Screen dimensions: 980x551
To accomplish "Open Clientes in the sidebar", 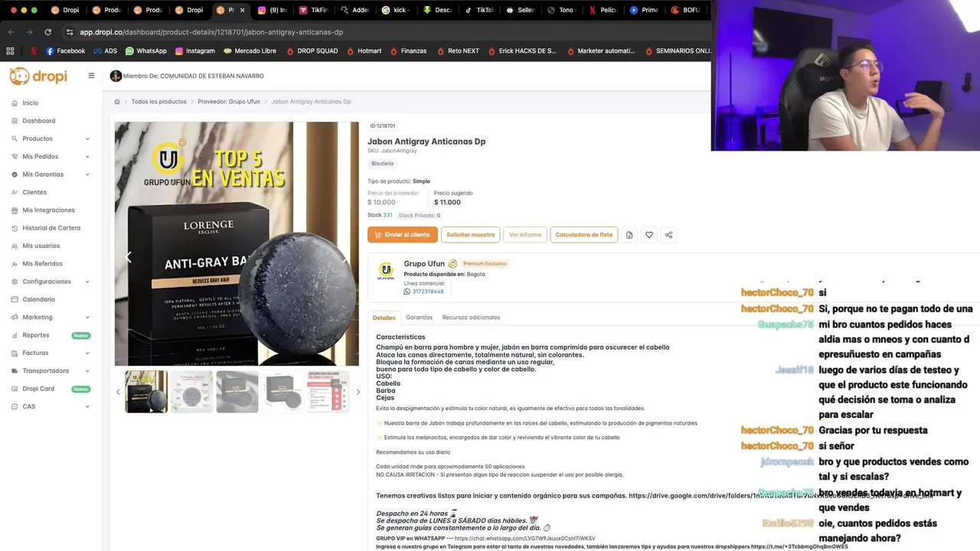I will coord(34,192).
